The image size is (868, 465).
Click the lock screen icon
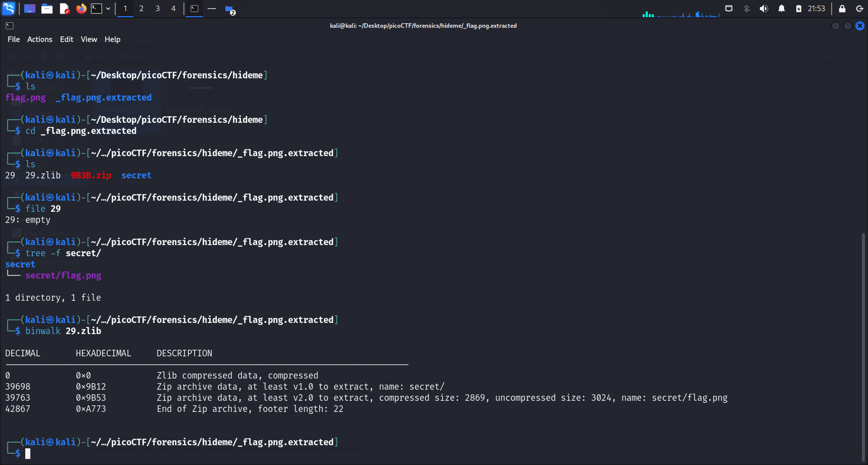point(842,9)
